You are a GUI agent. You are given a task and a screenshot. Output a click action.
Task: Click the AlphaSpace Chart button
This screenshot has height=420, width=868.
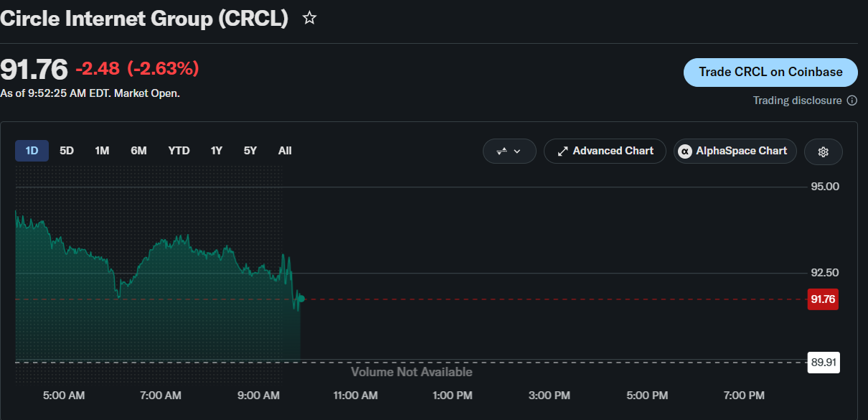(x=735, y=151)
